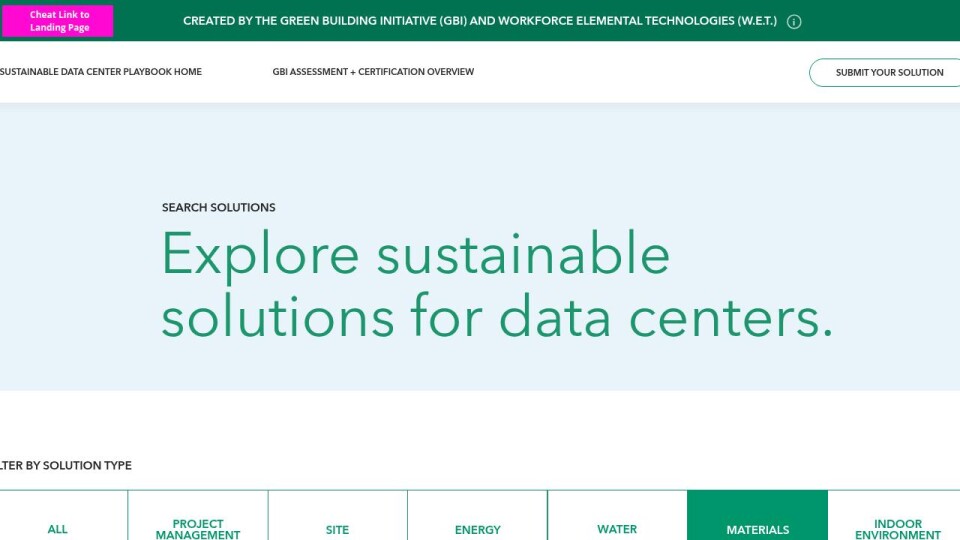Pick the Water filter tab
Image resolution: width=960 pixels, height=540 pixels.
point(617,529)
